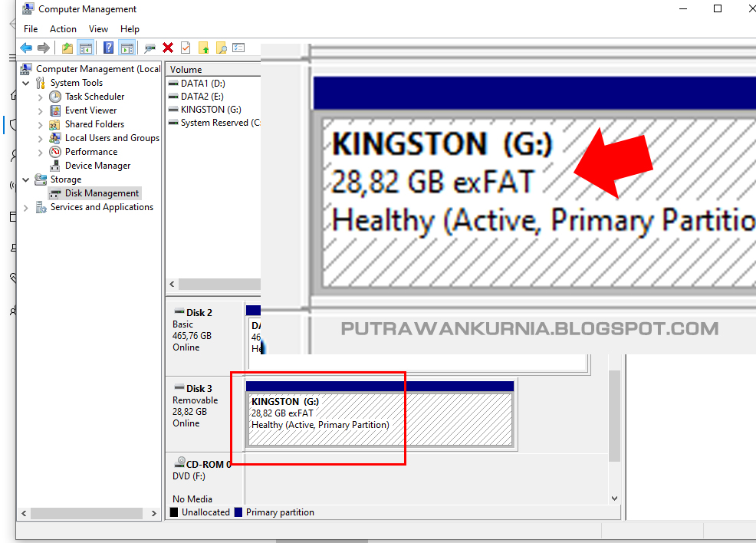756x543 pixels.
Task: Select DATA1 (D:) volume row
Action: (203, 84)
